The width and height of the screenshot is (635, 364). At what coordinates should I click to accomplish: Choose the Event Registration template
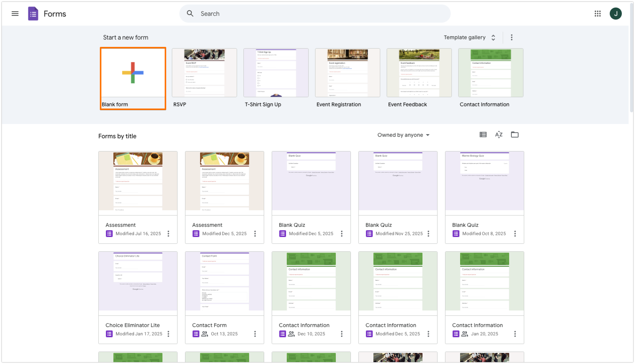(x=347, y=73)
